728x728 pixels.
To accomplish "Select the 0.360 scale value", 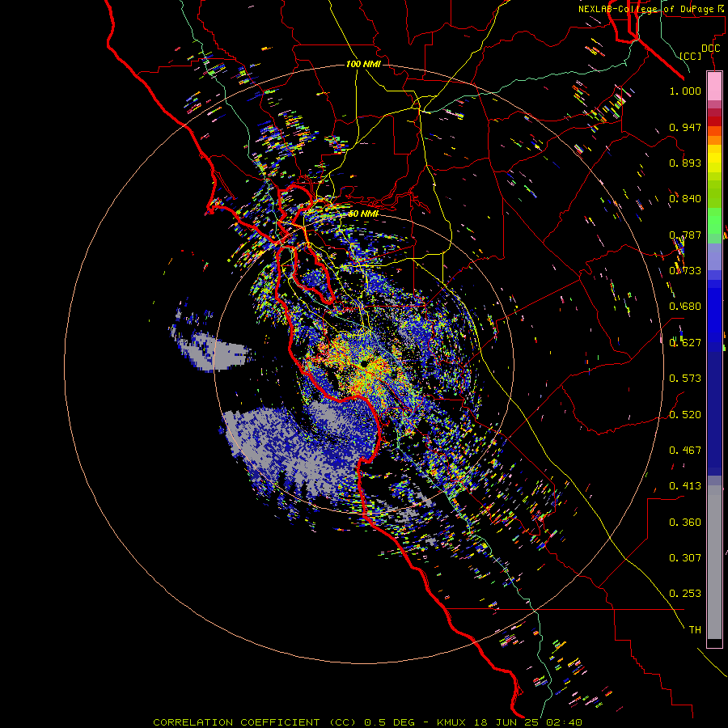I will (x=685, y=523).
